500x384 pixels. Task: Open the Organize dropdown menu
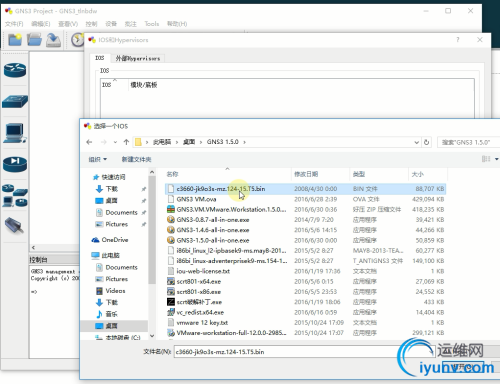97,159
